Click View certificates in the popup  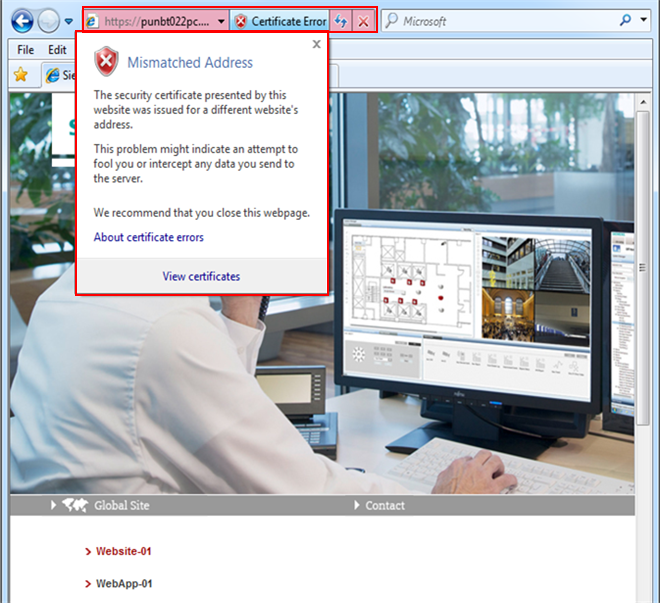pos(201,276)
